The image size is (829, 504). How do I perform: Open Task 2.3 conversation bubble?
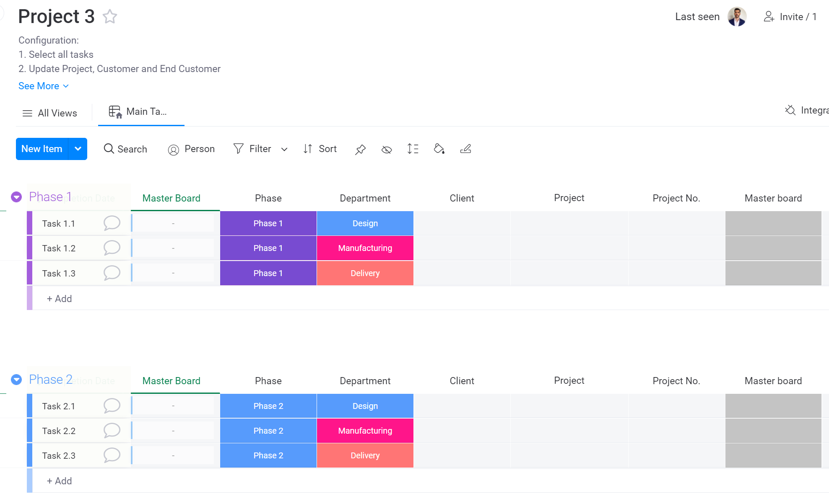point(112,455)
